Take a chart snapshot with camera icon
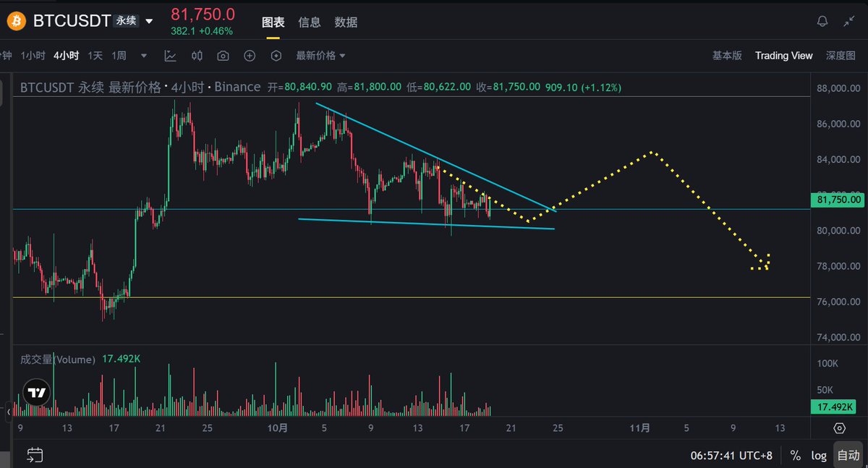The height and width of the screenshot is (468, 868). (224, 56)
